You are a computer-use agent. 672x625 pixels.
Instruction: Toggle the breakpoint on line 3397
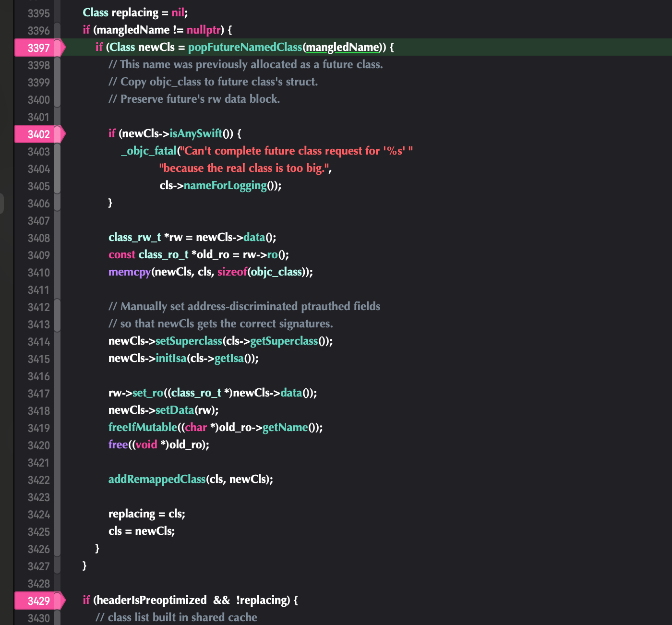[x=40, y=48]
